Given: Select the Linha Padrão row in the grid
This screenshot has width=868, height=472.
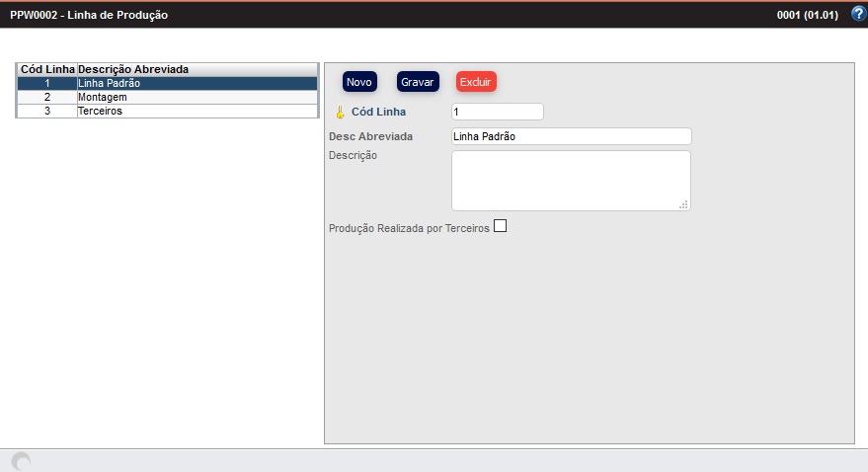Looking at the screenshot, I should click(x=196, y=84).
